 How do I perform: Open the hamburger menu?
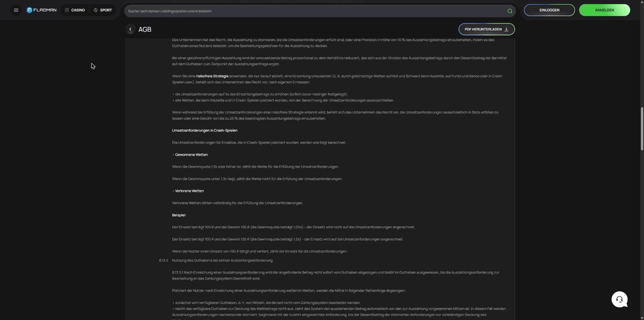point(16,10)
